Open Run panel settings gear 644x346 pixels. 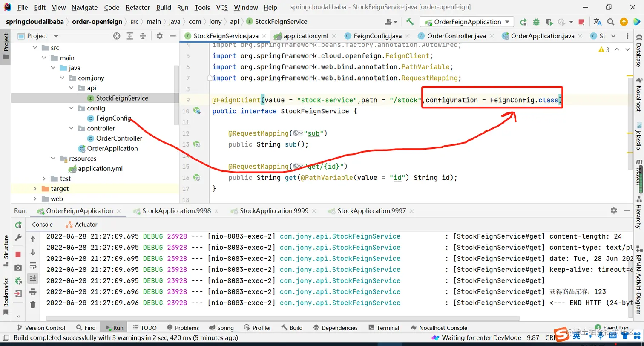coord(614,210)
